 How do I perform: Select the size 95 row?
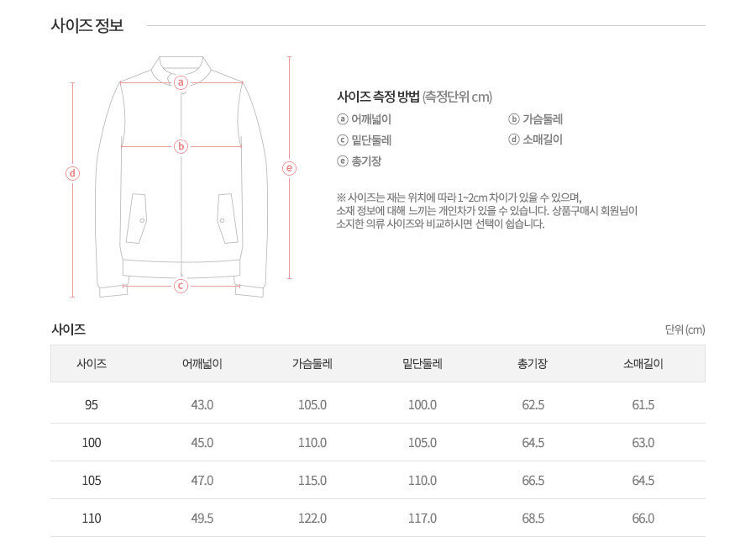(x=377, y=404)
